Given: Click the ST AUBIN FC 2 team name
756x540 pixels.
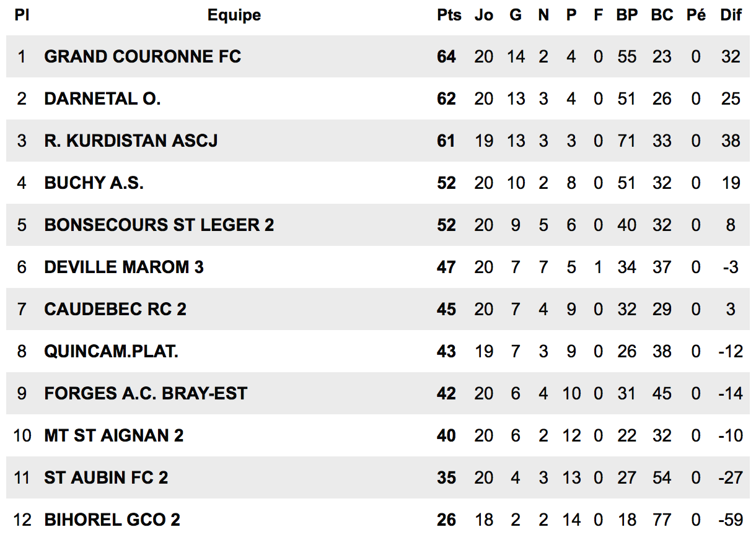Looking at the screenshot, I should pyautogui.click(x=106, y=477).
